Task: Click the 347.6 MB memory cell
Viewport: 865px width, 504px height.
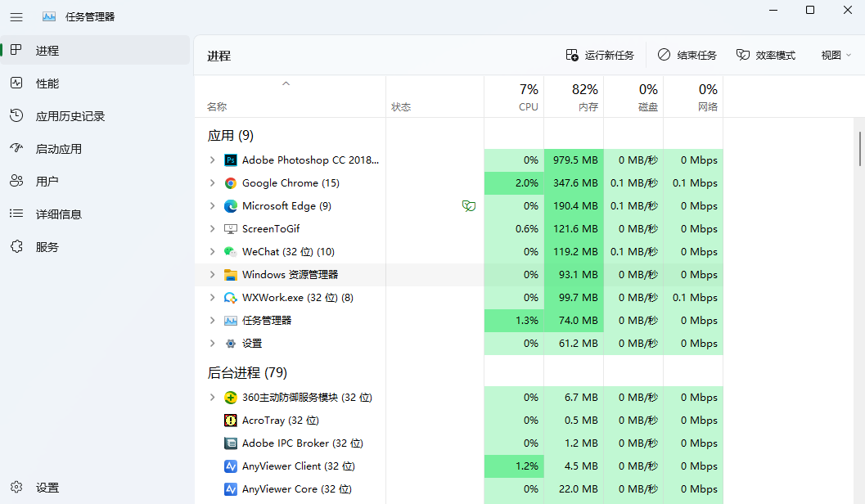Action: coord(574,183)
